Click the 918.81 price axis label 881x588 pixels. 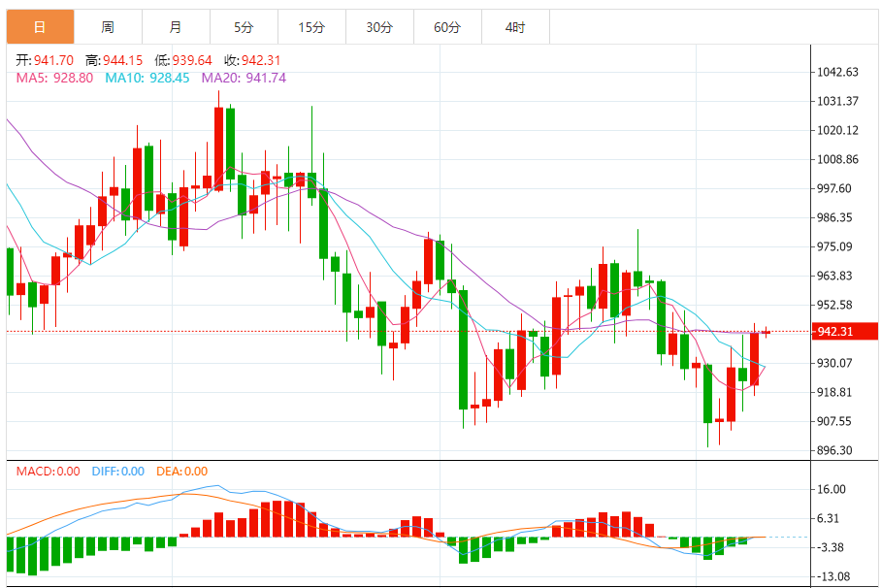[834, 392]
